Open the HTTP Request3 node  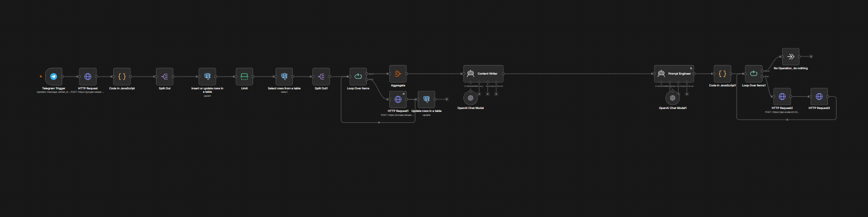pos(819,97)
